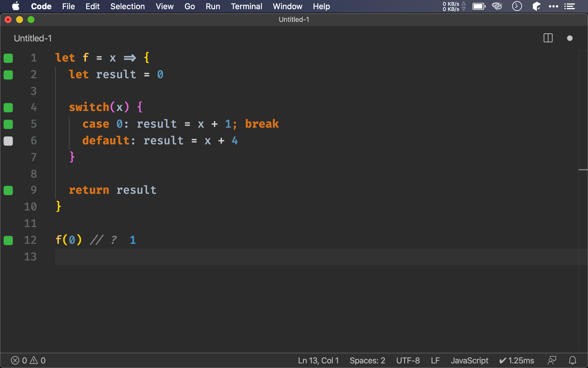Toggle the green breakpoint on line 5
588x368 pixels.
[9, 124]
